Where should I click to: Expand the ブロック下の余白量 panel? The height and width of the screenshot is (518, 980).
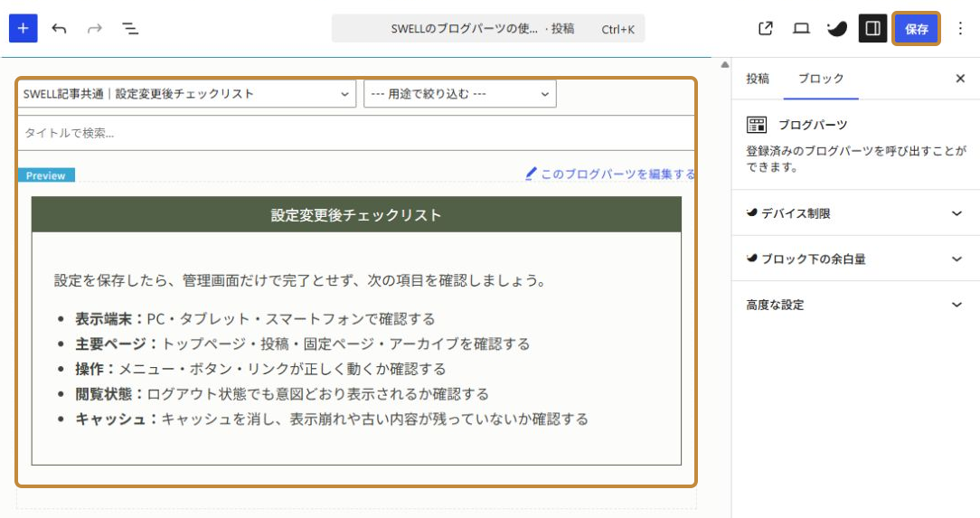[x=855, y=259]
